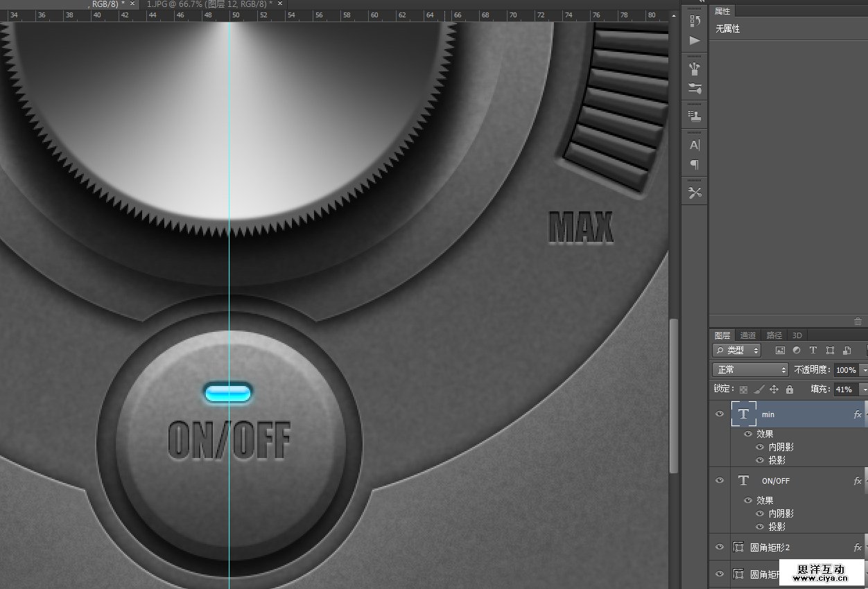
Task: Toggle visibility of 圆角矩形2 layer
Action: point(720,547)
